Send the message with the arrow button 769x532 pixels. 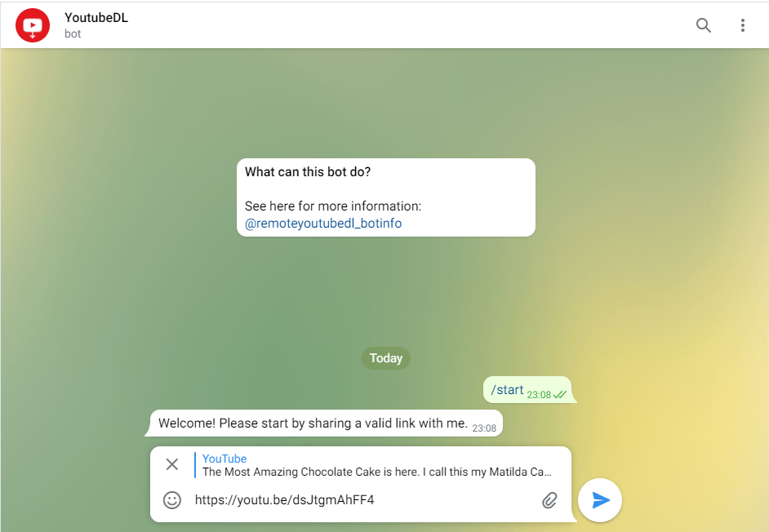600,500
